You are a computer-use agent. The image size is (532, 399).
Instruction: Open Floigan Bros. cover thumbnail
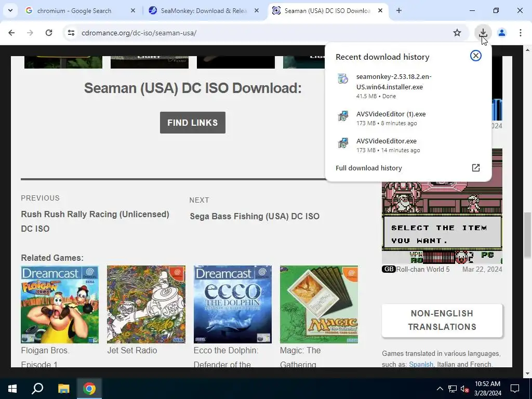coord(60,304)
